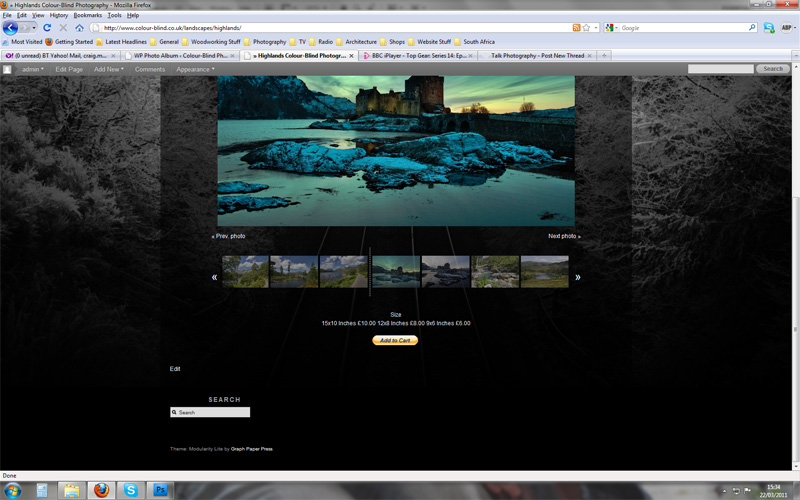The width and height of the screenshot is (800, 500).
Task: Open the View menu
Action: pos(38,15)
